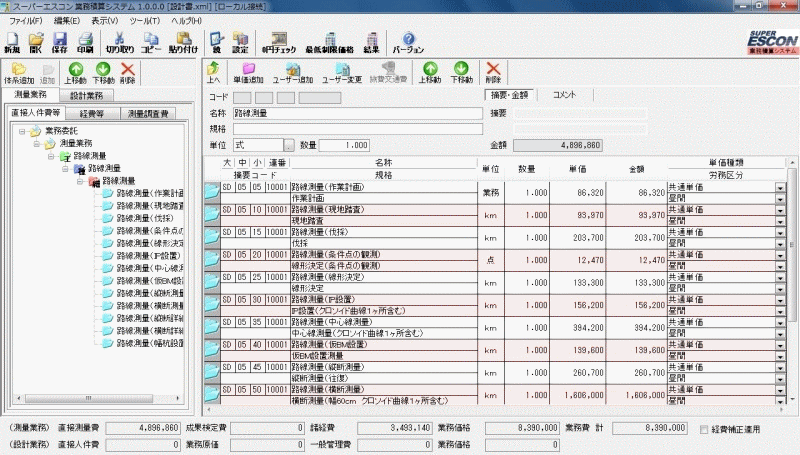
Task: Collapse the 測量業務 tree node
Action: pos(36,144)
